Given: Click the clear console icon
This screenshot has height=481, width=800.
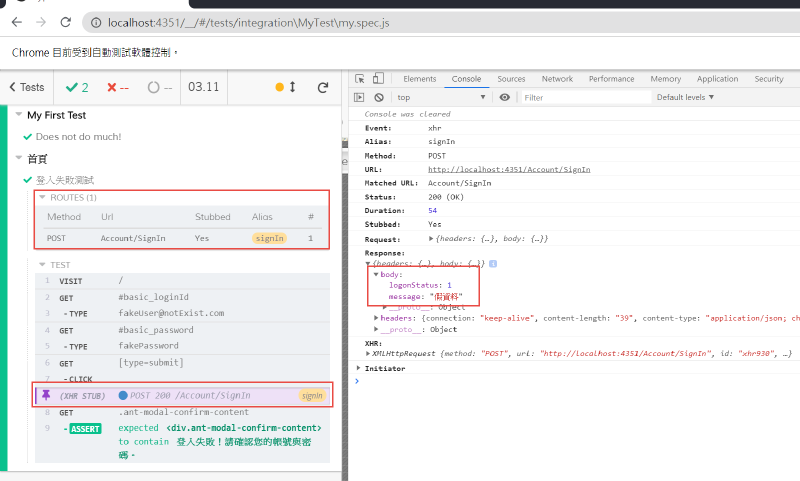Looking at the screenshot, I should pyautogui.click(x=379, y=97).
